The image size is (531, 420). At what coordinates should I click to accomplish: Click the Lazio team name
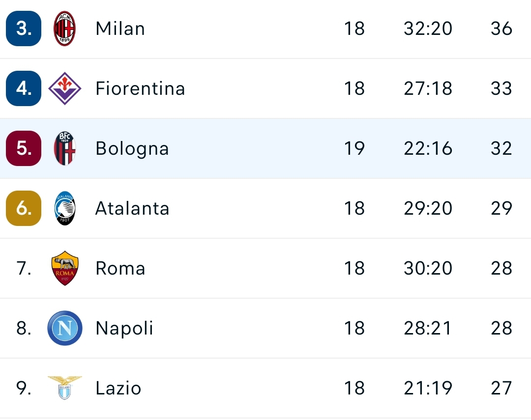click(117, 388)
